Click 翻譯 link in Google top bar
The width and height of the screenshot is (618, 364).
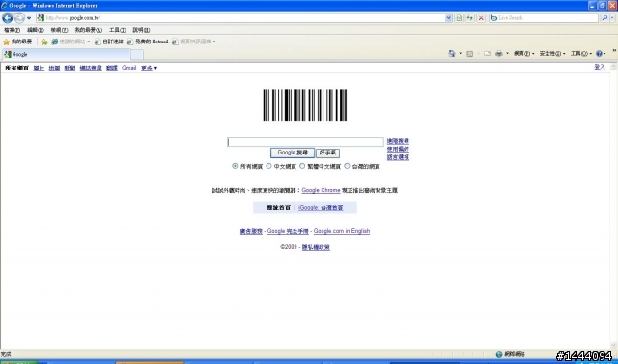click(112, 69)
